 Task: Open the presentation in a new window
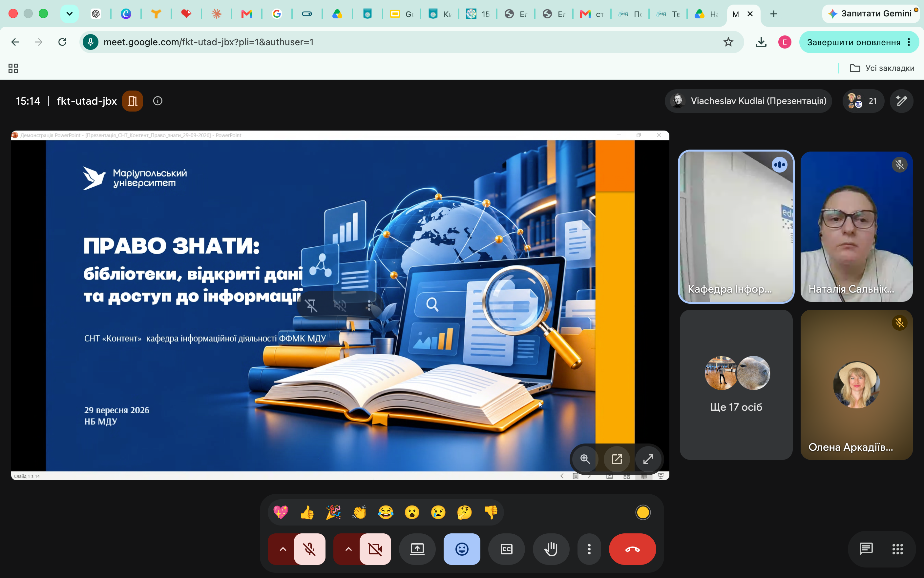point(617,459)
